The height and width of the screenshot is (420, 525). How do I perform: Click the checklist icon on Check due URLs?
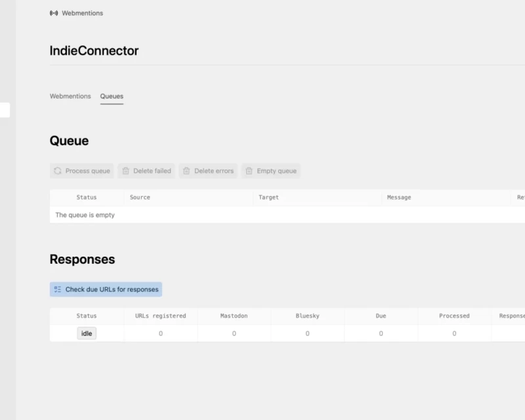(57, 289)
